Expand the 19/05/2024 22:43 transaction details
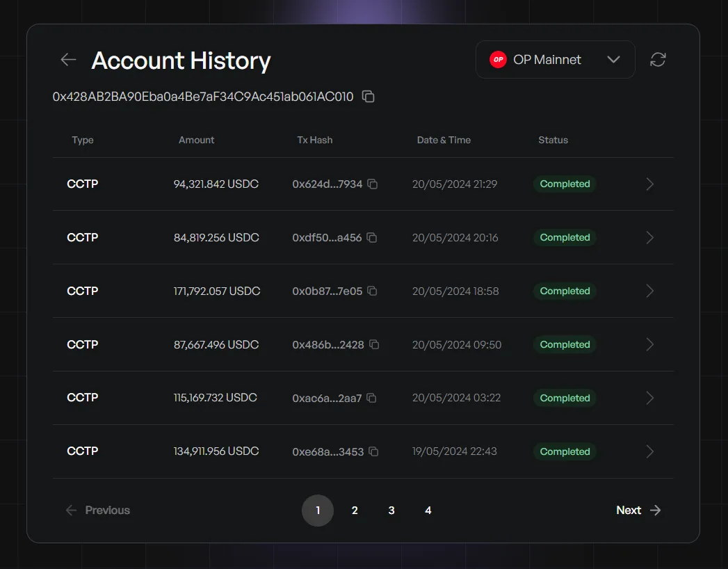Screen dimensions: 728x569 point(649,451)
